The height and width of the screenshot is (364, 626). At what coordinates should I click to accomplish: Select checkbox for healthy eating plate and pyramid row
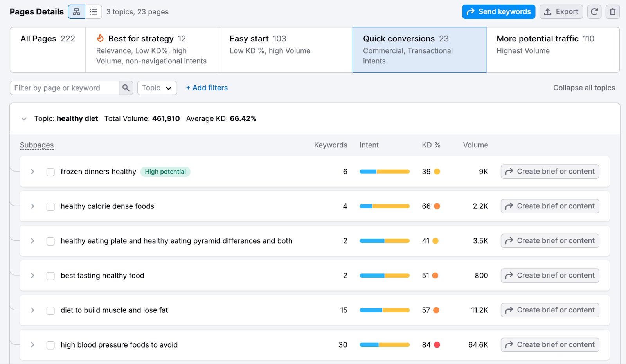(50, 241)
